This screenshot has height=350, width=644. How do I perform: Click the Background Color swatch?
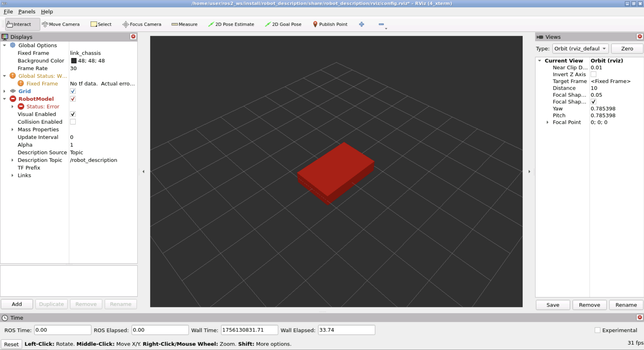[x=74, y=61]
